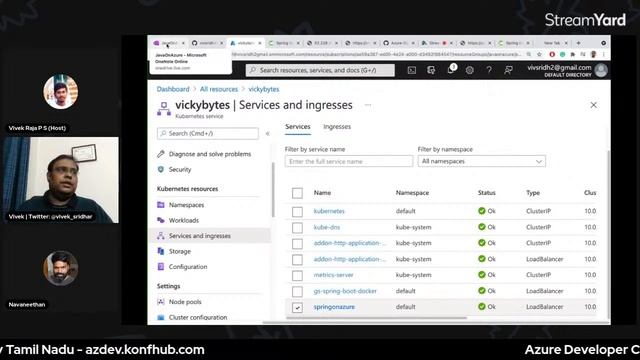
Task: Click the zoom magnifier icon in the address bar
Action: (529, 54)
